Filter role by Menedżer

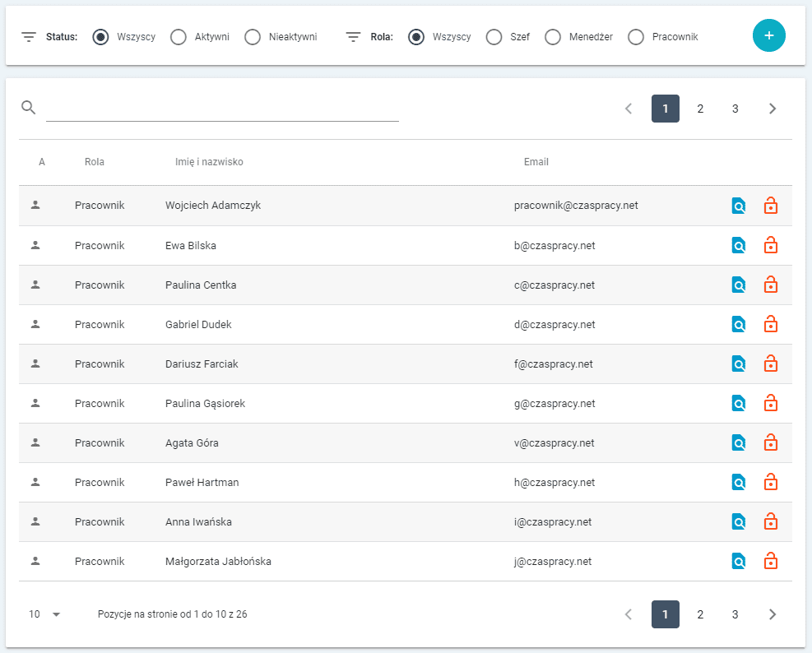click(x=553, y=37)
